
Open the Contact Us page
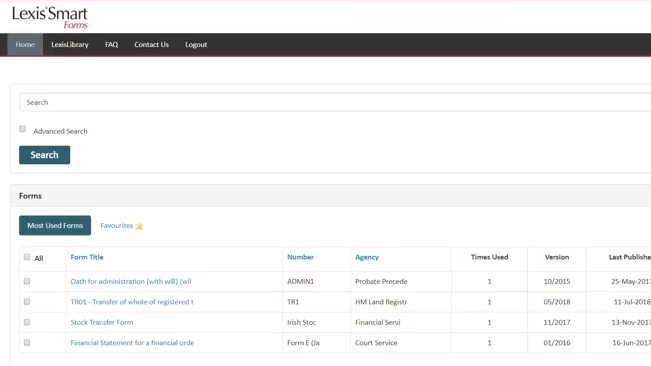(x=152, y=44)
